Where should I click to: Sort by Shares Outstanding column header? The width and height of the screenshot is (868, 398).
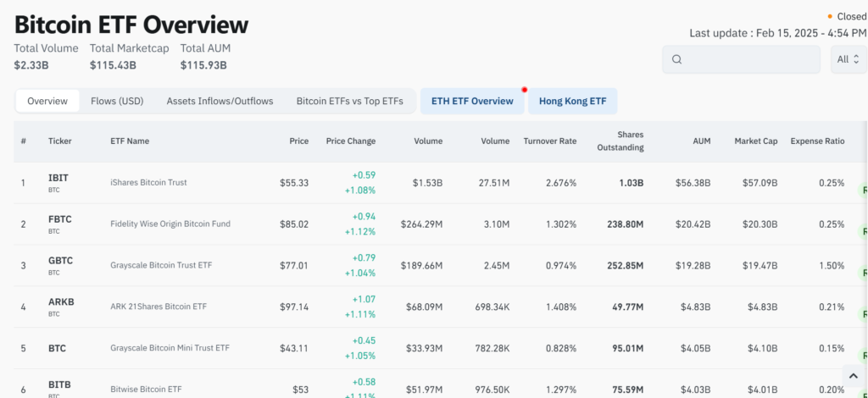pyautogui.click(x=620, y=141)
